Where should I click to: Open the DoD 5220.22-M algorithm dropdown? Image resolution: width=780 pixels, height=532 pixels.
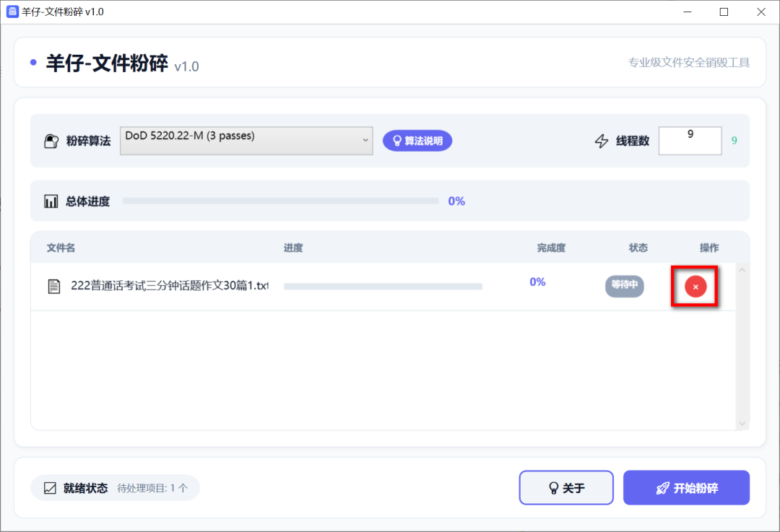246,141
